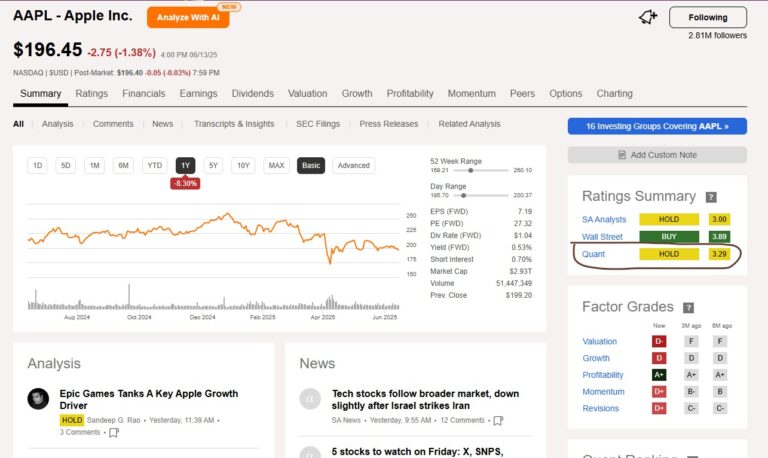768x458 pixels.
Task: Click the Revisions D+ grade badge
Action: coord(659,408)
